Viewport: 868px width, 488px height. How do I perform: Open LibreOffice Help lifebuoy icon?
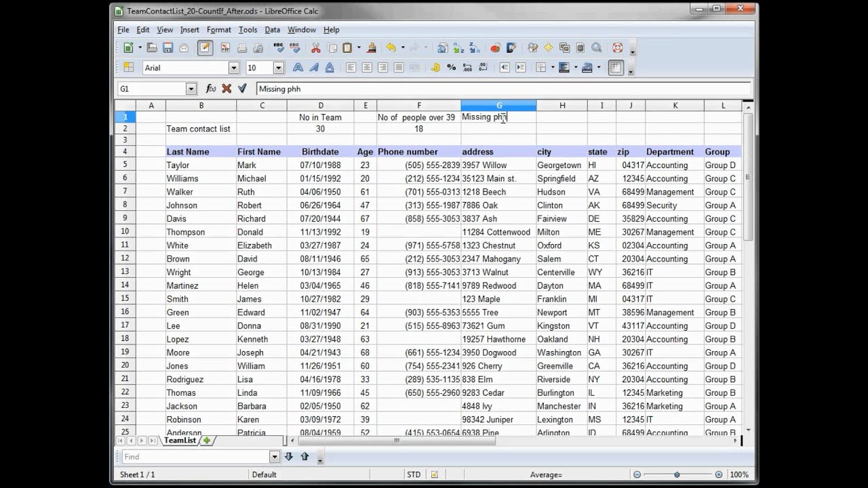coord(618,48)
